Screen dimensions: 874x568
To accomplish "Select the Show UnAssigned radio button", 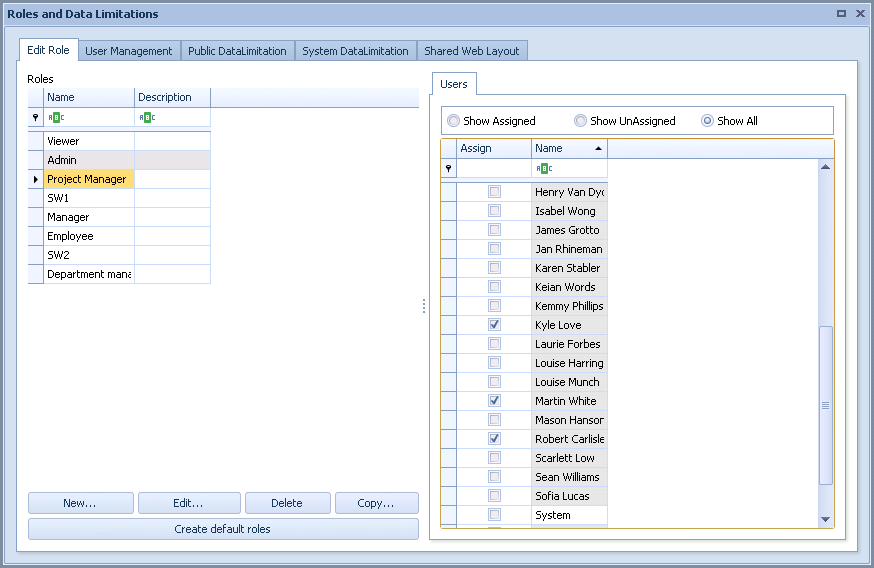I will pos(581,121).
